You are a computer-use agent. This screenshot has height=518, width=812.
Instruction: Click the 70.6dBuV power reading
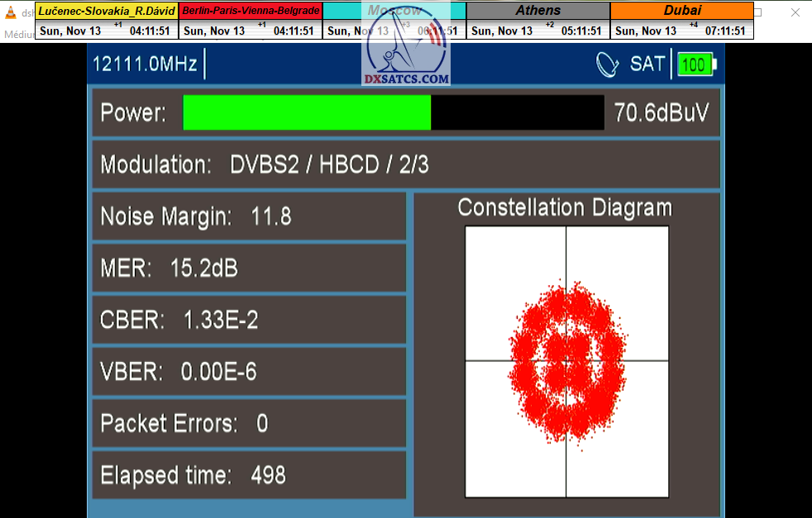tap(662, 113)
